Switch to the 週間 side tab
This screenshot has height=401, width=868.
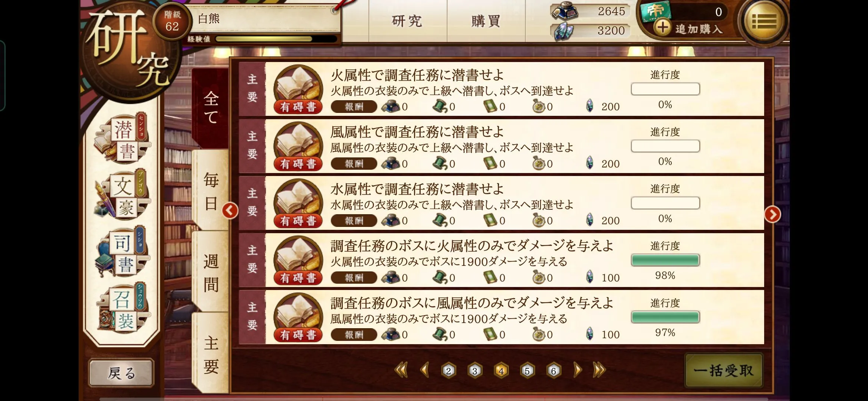click(211, 273)
